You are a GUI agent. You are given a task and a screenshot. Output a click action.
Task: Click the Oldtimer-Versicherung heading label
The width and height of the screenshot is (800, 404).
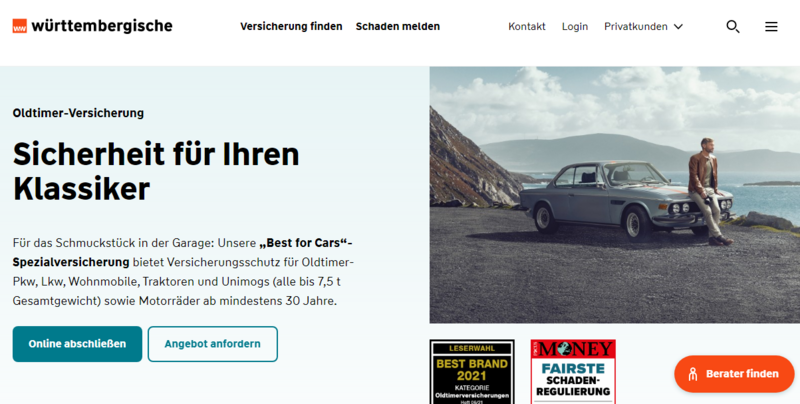[x=78, y=113]
